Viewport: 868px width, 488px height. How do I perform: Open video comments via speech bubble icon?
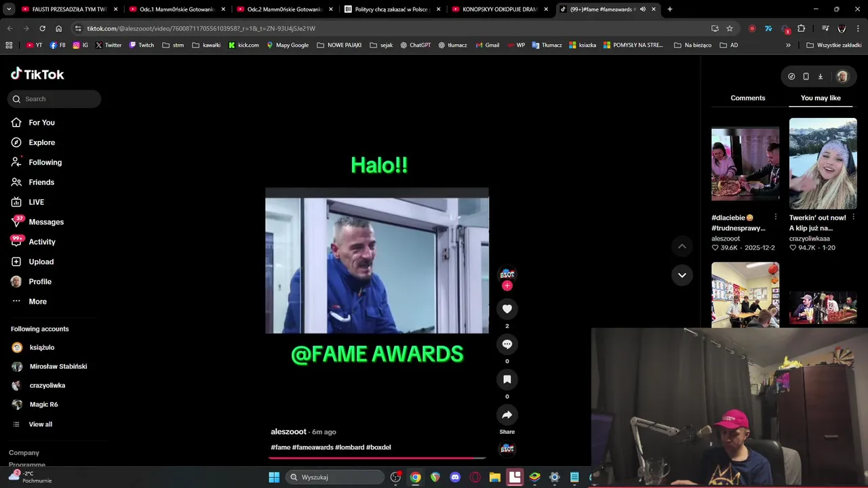click(x=507, y=344)
